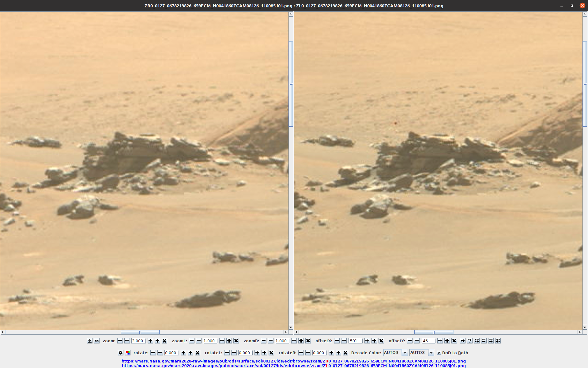This screenshot has width=588, height=368.
Task: Reset offsetX with its X button
Action: (381, 341)
